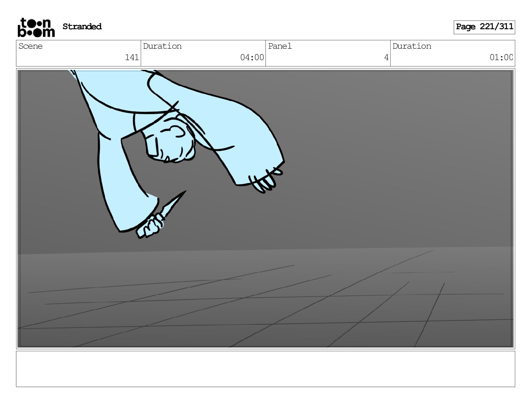Select the 'Stranded' project title
Screen dimensions: 532x411
tap(82, 27)
